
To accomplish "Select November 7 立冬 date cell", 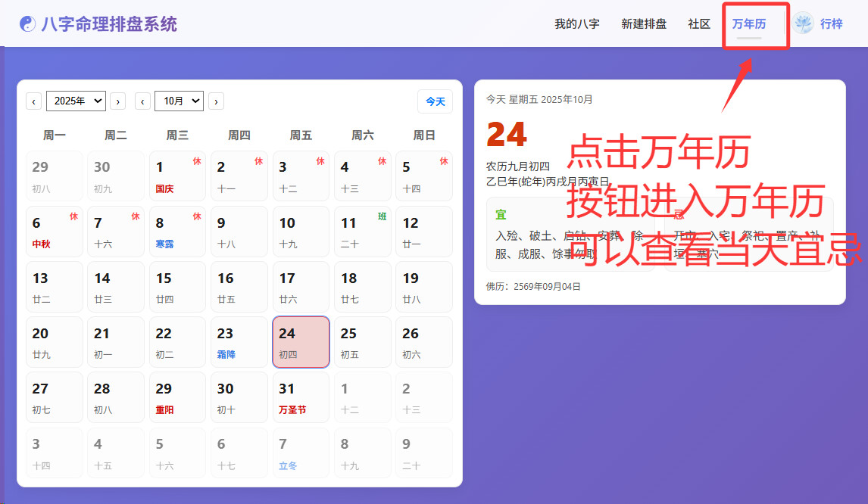I will pos(301,453).
